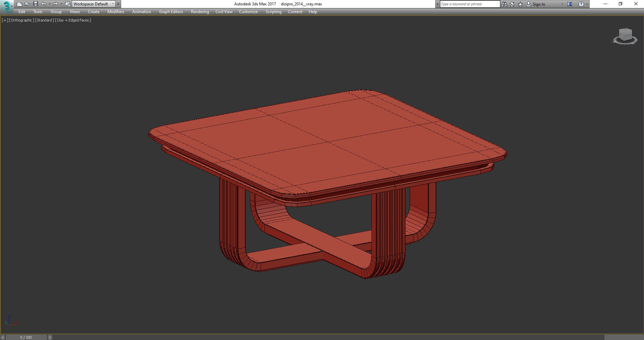
Task: Click the Autodesk Exchange Apps X icon
Action: (569, 4)
